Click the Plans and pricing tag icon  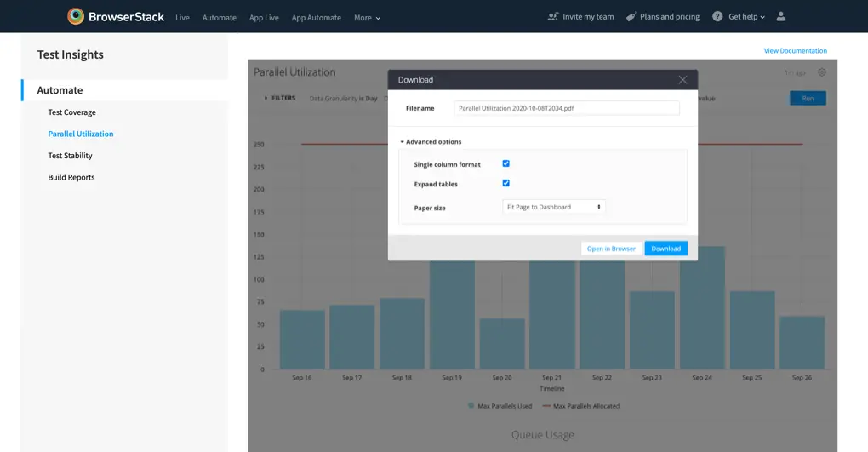[x=631, y=16]
